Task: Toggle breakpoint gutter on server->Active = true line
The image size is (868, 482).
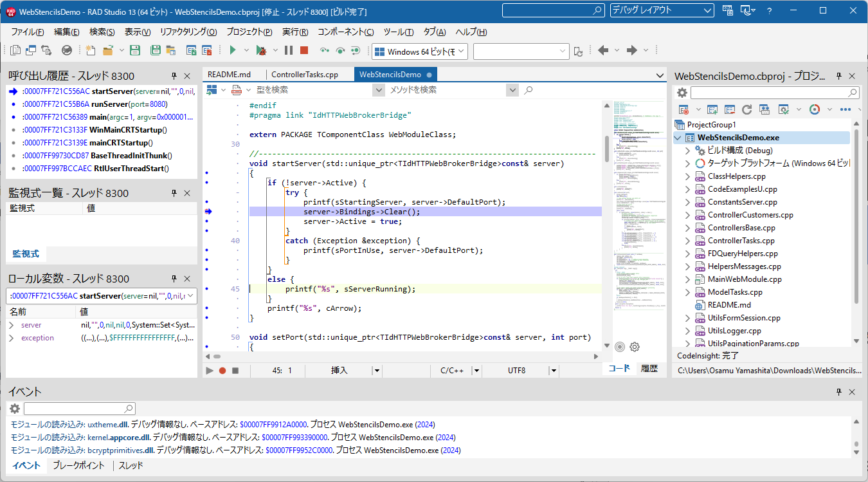Action: click(x=207, y=221)
